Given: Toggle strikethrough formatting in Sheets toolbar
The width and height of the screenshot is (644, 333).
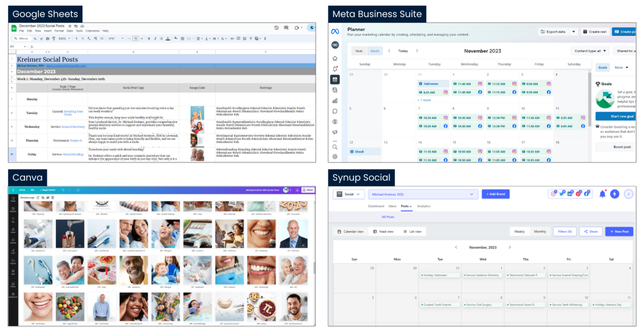Looking at the screenshot, I should click(161, 38).
